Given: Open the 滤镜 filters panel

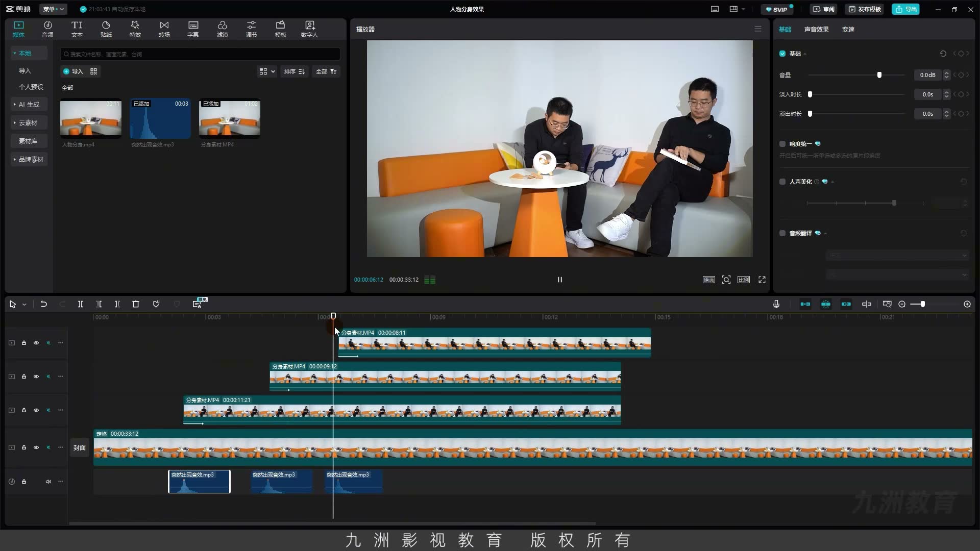Looking at the screenshot, I should coord(222,29).
